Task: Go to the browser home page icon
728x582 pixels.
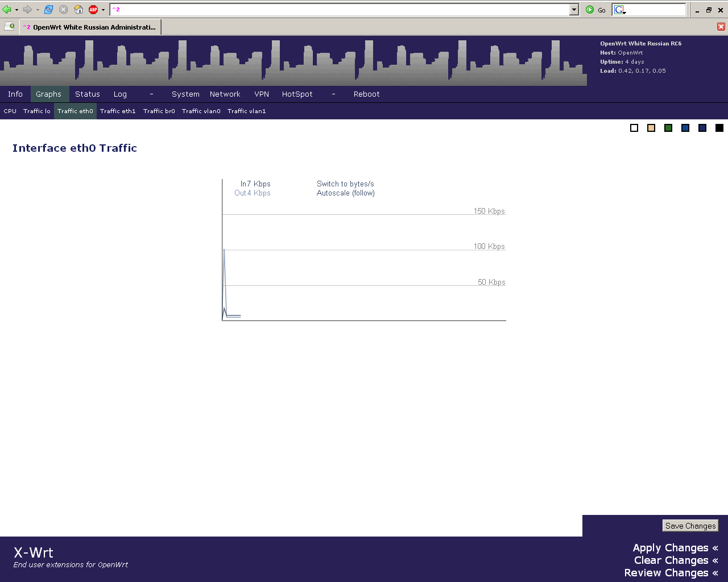Action: click(78, 10)
